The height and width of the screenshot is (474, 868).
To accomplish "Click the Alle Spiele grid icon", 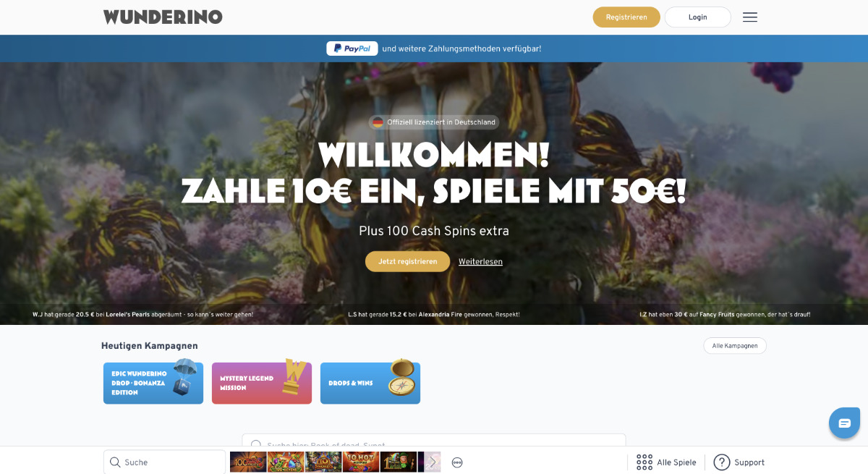I will tap(644, 462).
